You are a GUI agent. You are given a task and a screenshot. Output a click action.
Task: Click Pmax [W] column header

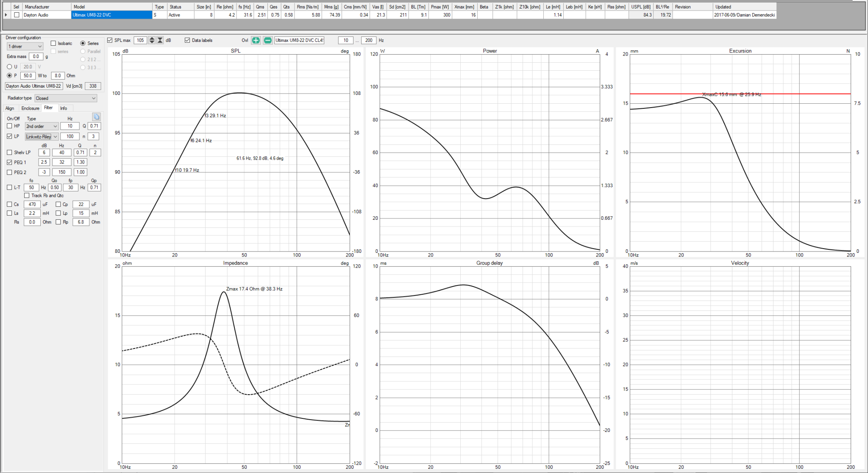pyautogui.click(x=440, y=7)
